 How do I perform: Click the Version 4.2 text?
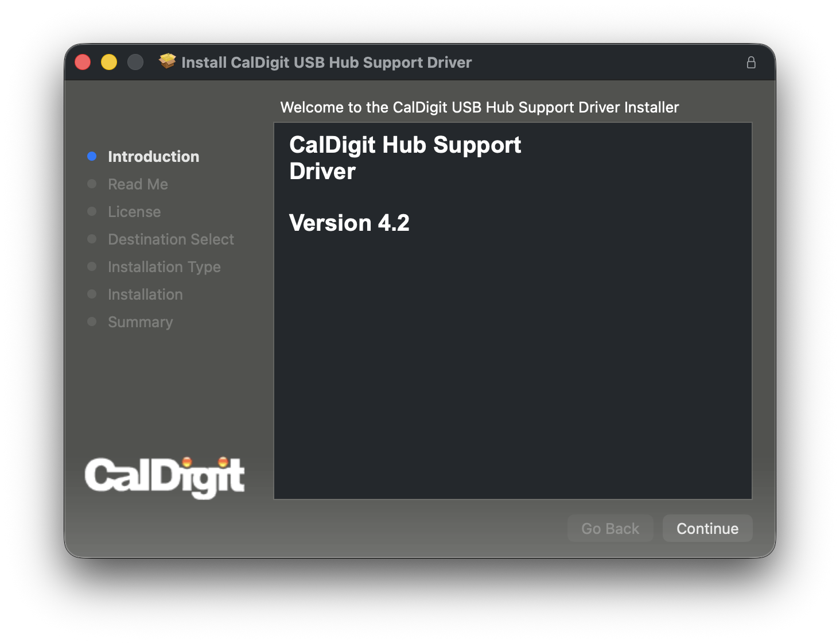(x=349, y=223)
